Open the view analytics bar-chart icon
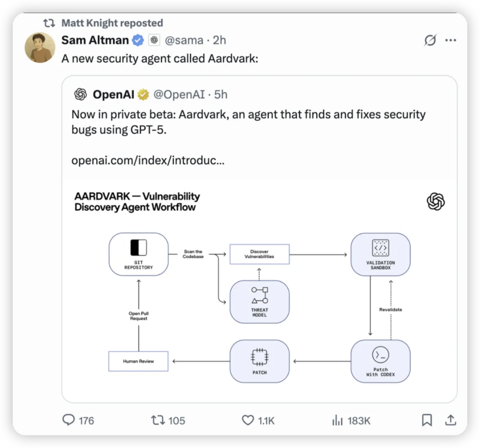This screenshot has height=448, width=480. pos(337,420)
